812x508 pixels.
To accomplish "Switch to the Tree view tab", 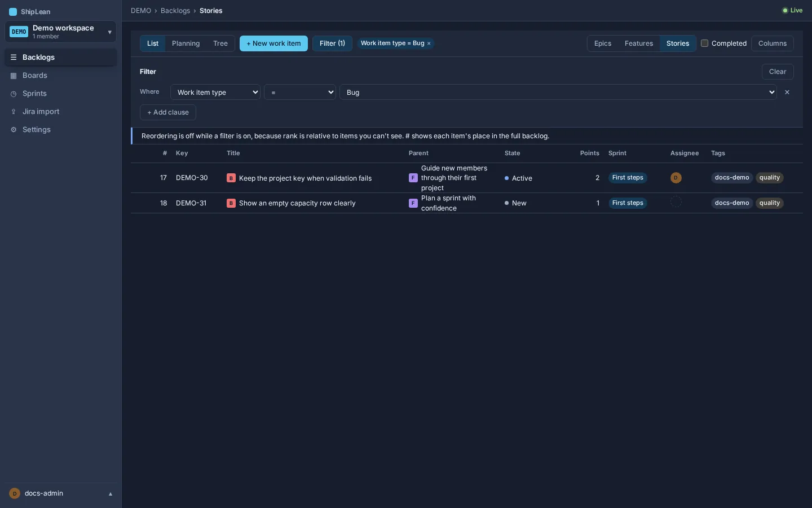I will click(220, 43).
